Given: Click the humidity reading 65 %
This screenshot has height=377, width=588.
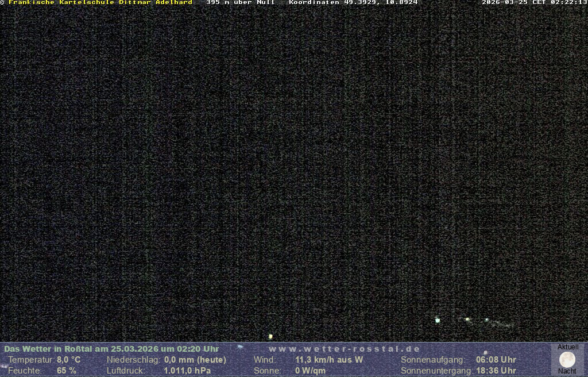Looking at the screenshot, I should point(67,371).
